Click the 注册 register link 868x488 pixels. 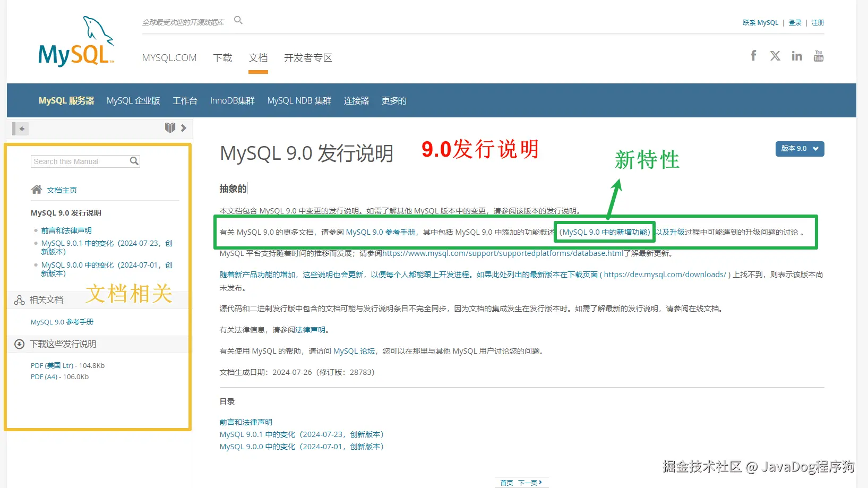[818, 23]
